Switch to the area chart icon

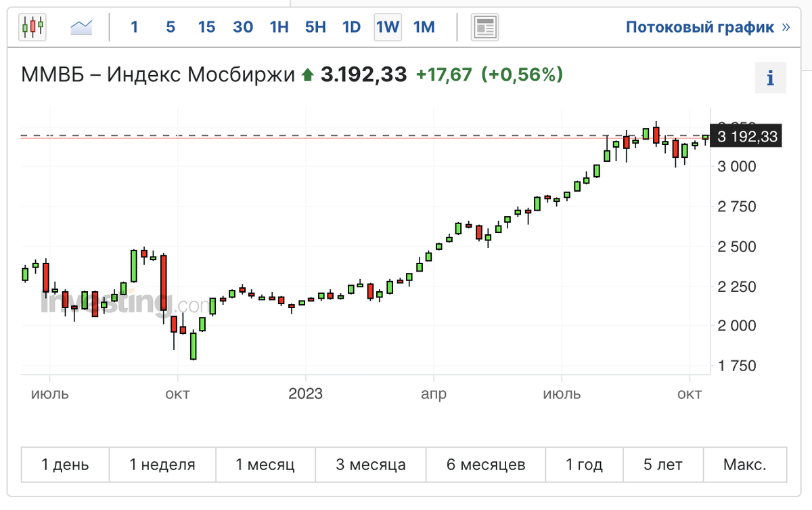click(x=82, y=28)
